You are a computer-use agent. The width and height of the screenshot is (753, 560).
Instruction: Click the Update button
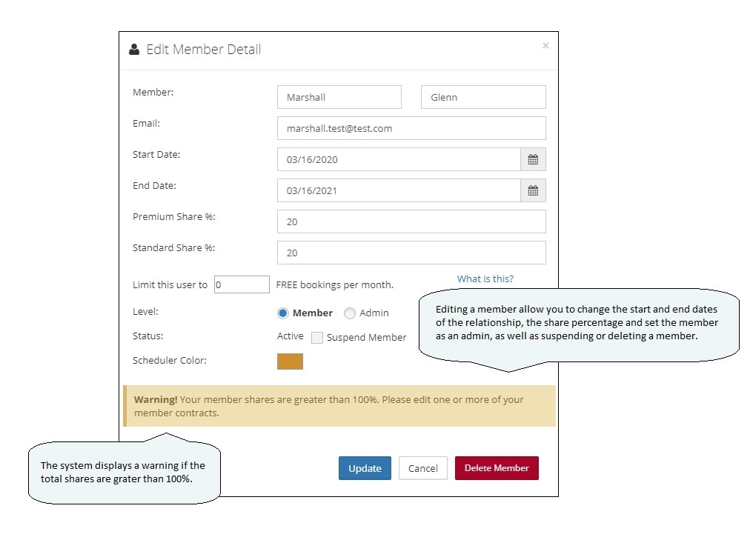(x=365, y=468)
